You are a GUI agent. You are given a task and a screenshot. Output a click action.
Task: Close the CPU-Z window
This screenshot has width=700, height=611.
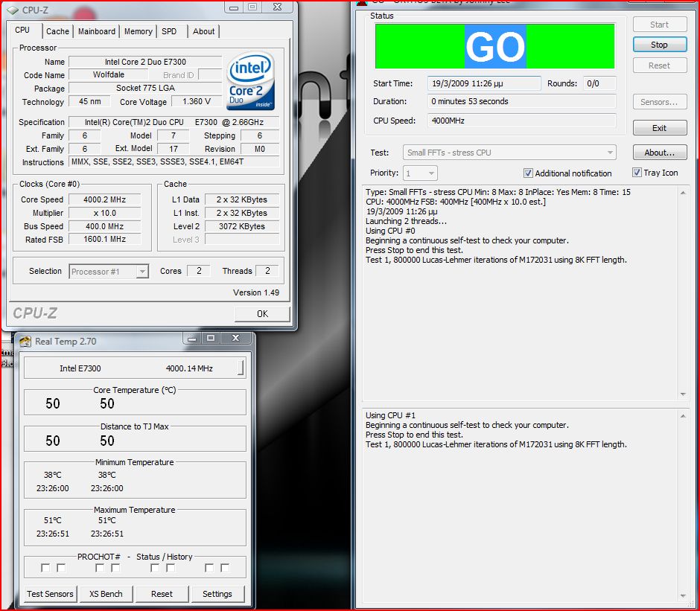pyautogui.click(x=277, y=7)
